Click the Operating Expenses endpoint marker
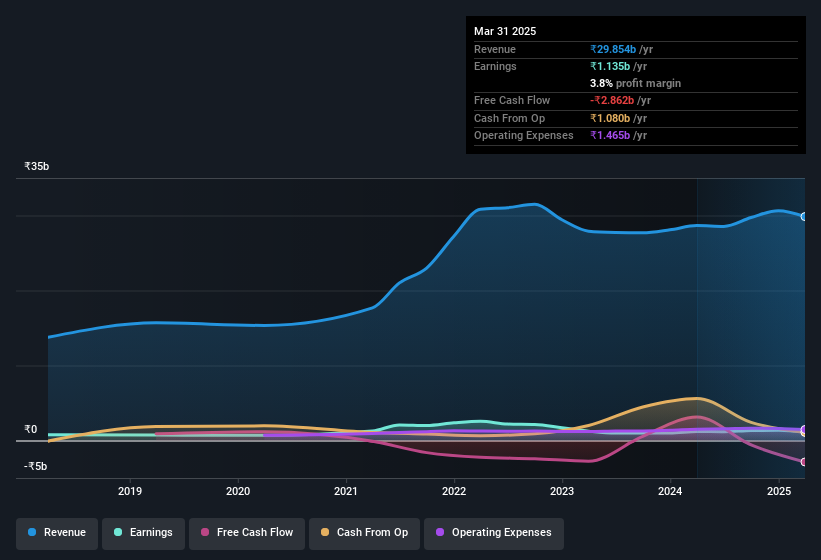Viewport: 821px width, 560px height. click(x=804, y=430)
